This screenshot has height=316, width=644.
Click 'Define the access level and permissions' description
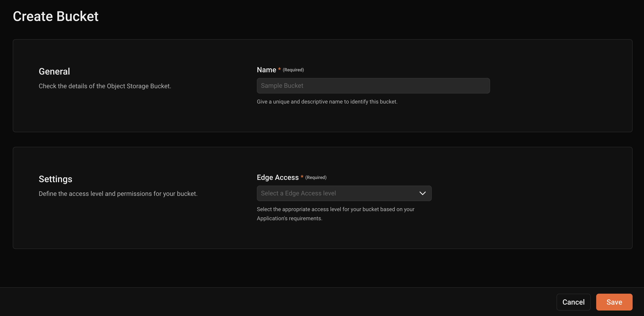118,194
